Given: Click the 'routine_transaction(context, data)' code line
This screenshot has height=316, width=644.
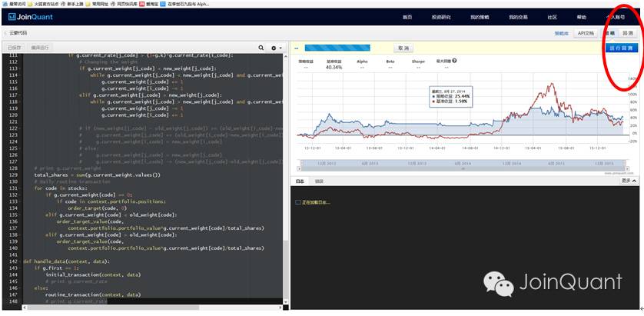Looking at the screenshot, I should (x=93, y=294).
